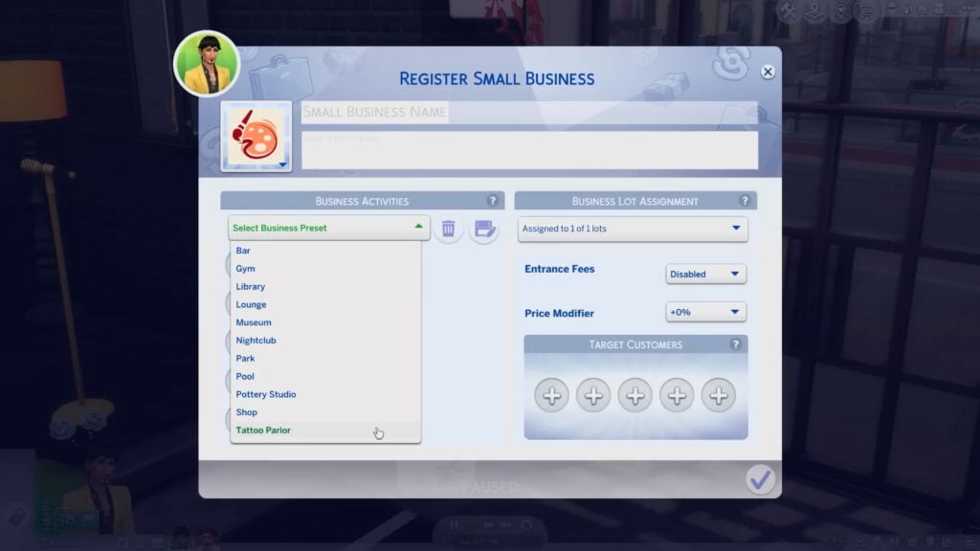This screenshot has width=980, height=551.
Task: Open the Business Lot Assignment help icon
Action: 745,201
